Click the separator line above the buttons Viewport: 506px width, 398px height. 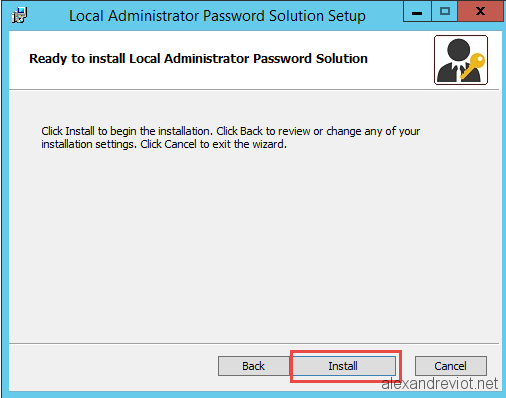click(254, 343)
